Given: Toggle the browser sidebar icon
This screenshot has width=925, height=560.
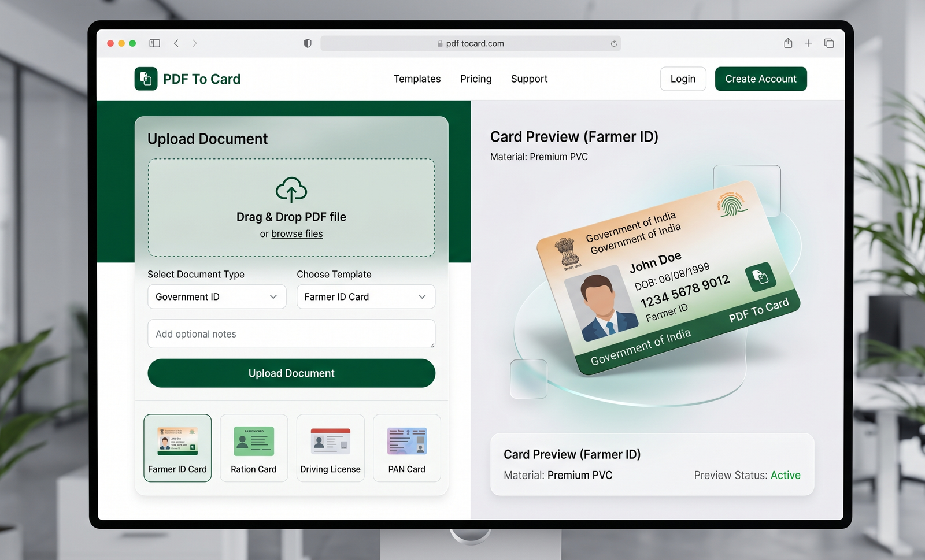Looking at the screenshot, I should pyautogui.click(x=154, y=43).
